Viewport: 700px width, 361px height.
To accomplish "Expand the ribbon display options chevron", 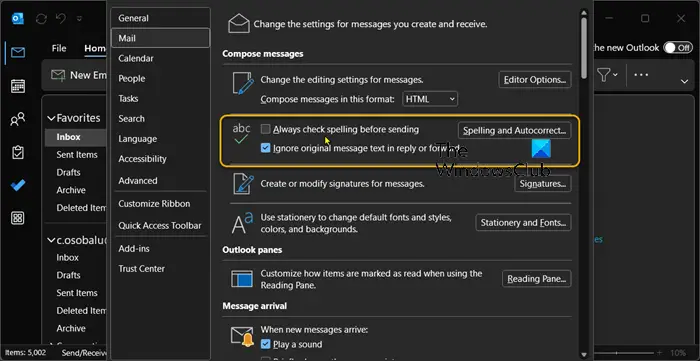I will (x=684, y=81).
